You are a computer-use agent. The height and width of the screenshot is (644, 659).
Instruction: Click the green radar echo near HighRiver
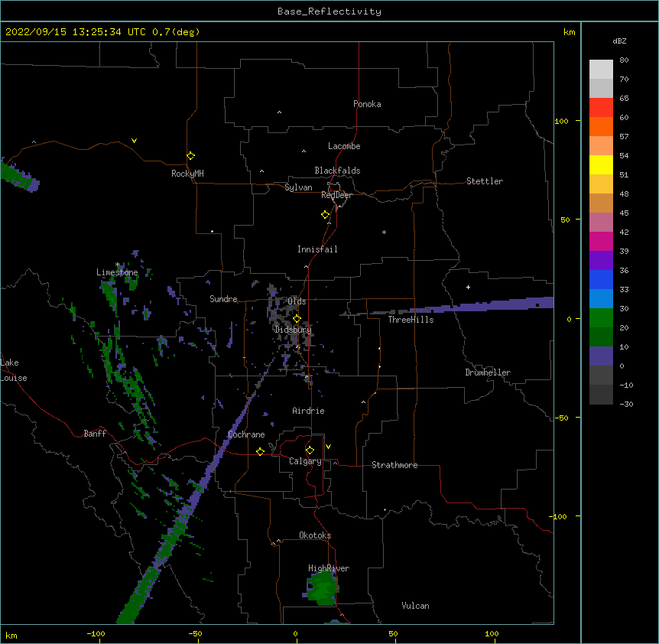(323, 587)
